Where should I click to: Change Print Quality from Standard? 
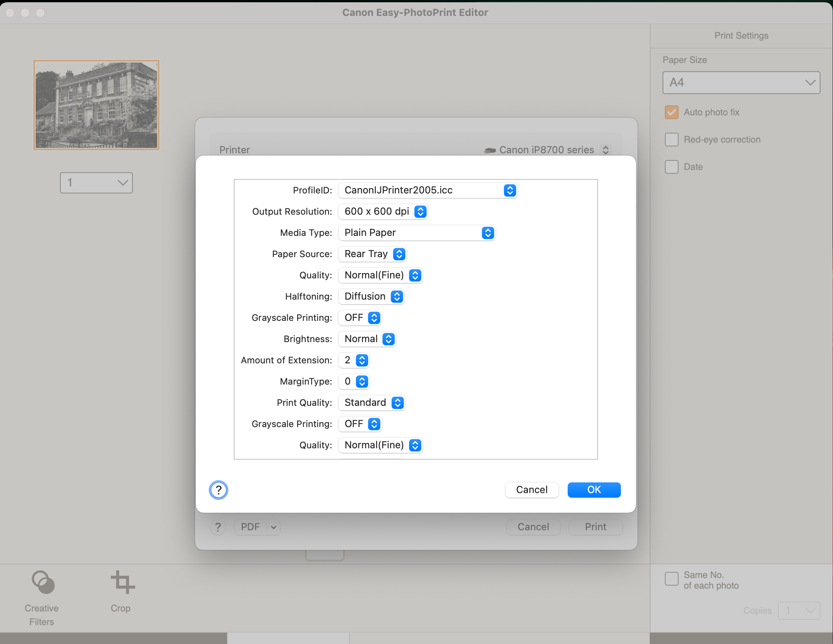click(372, 402)
